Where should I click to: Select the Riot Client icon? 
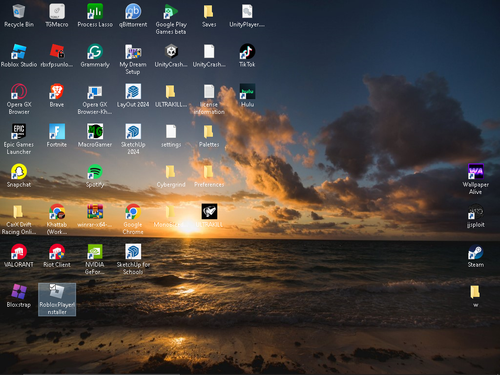57,252
